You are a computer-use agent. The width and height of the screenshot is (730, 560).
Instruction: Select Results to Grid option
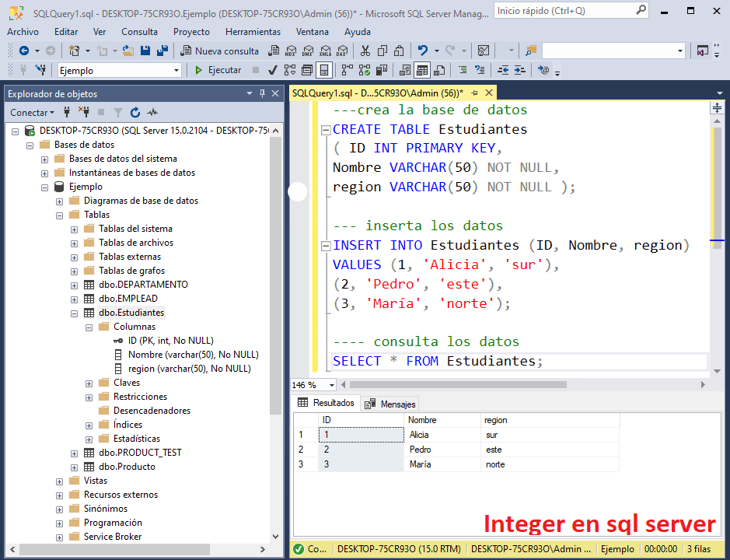(x=422, y=70)
